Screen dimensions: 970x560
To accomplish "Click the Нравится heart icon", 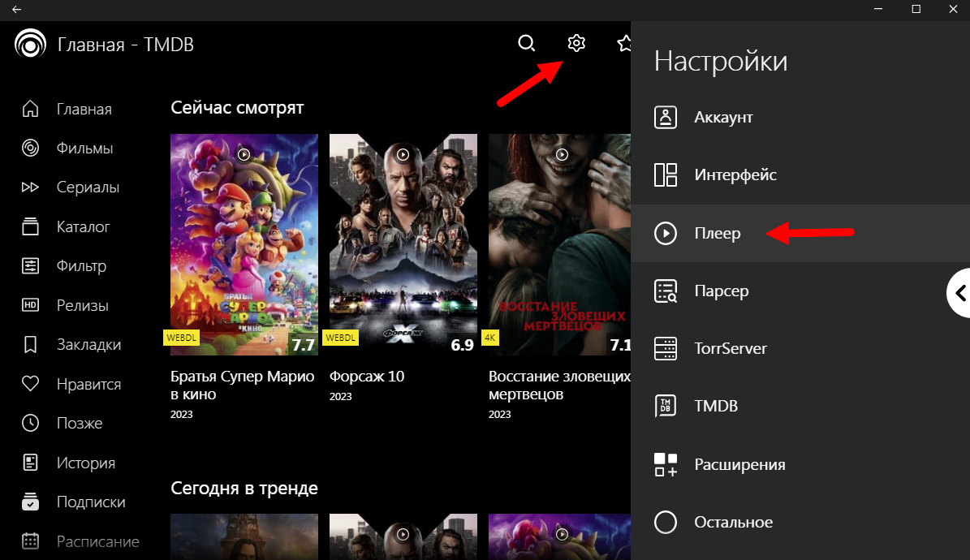I will [30, 384].
